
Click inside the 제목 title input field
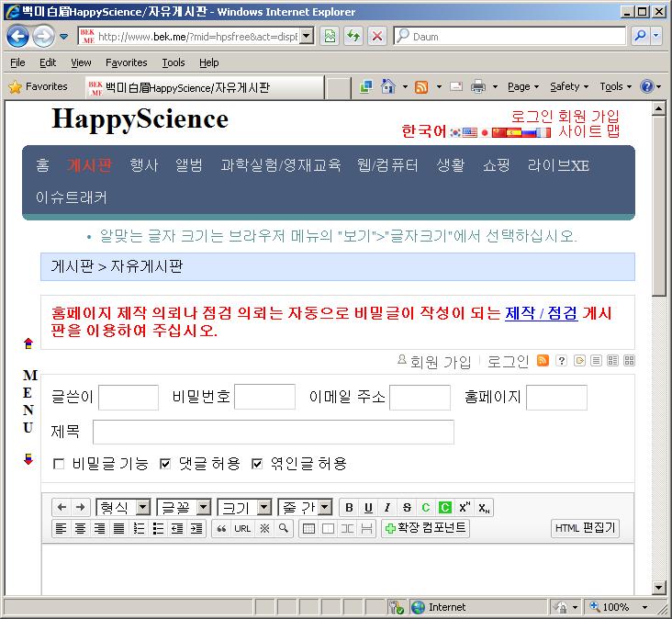[274, 432]
